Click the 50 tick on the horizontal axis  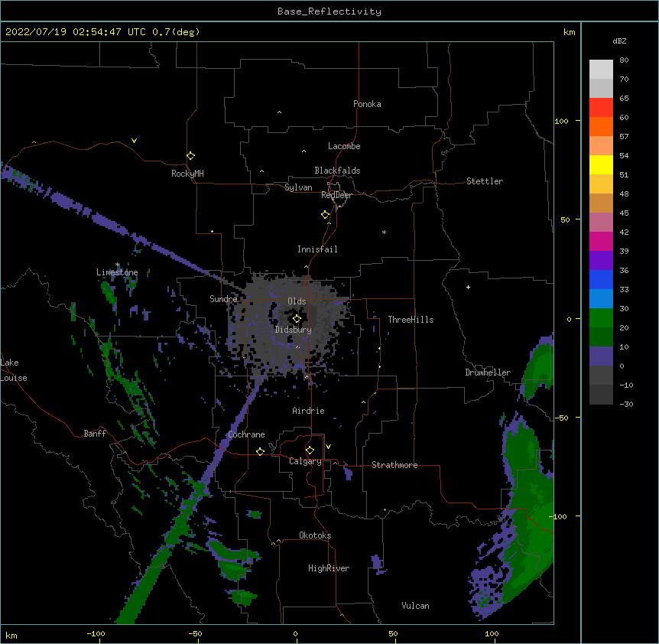(x=393, y=633)
